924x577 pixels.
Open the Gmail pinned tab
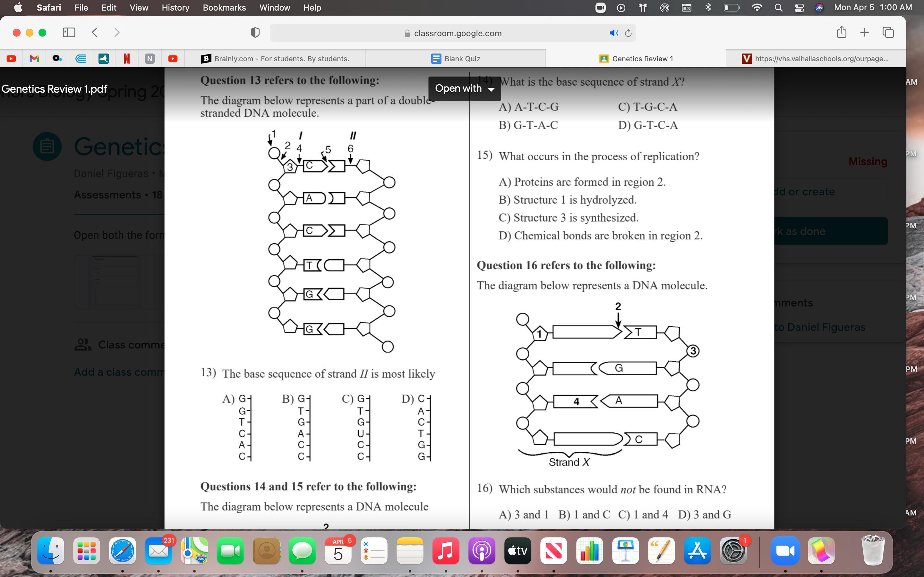tap(34, 58)
